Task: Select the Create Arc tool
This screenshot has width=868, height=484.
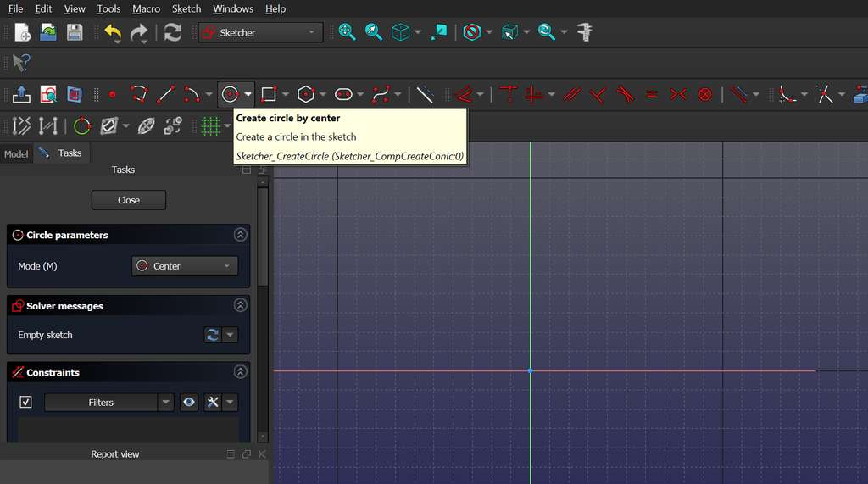Action: point(192,94)
